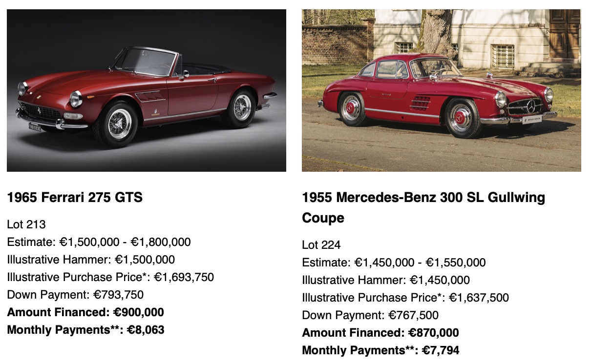Click Mercedes Illustrative Hammer €1,450,000
591x364 pixels.
(x=386, y=280)
